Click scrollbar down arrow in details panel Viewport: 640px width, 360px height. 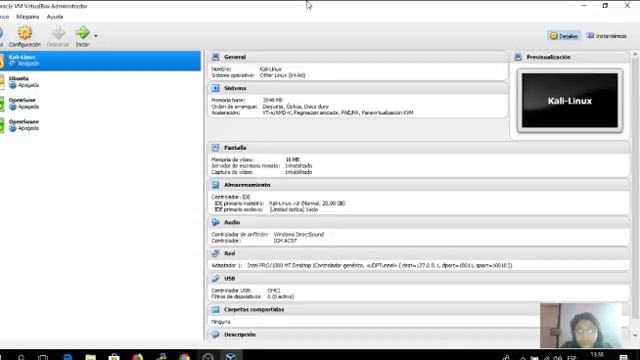point(635,336)
